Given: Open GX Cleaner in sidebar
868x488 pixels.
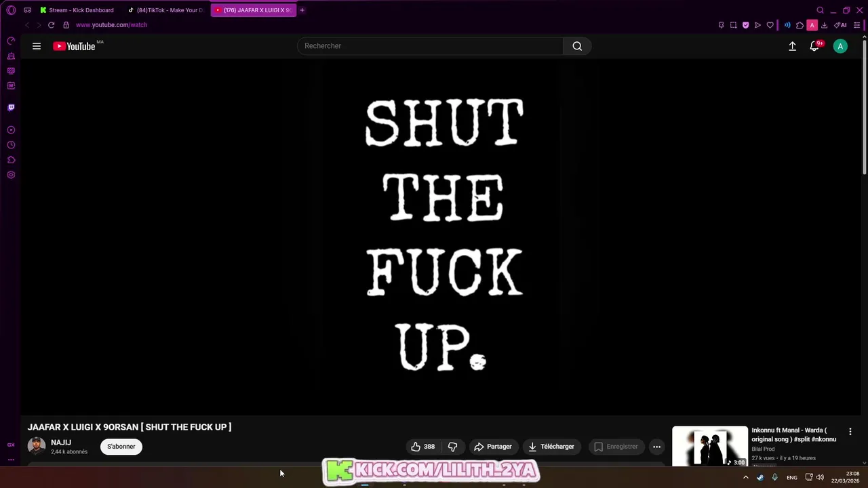Looking at the screenshot, I should 11,56.
